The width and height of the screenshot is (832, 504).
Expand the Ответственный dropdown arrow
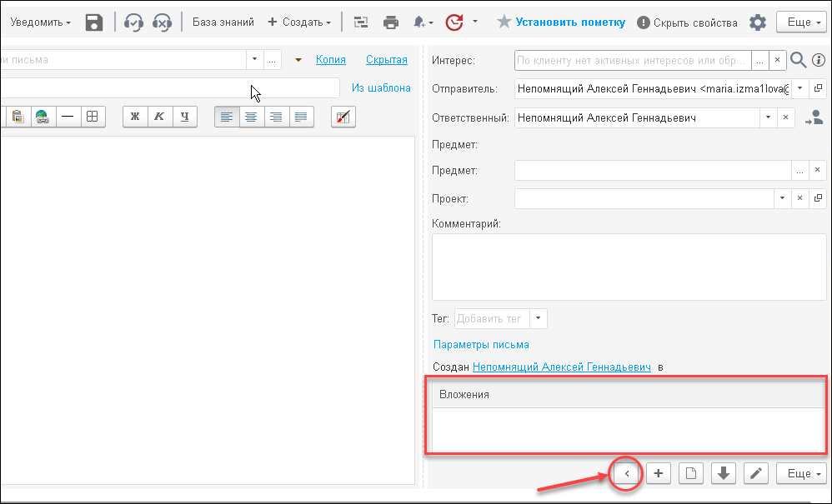click(x=768, y=118)
